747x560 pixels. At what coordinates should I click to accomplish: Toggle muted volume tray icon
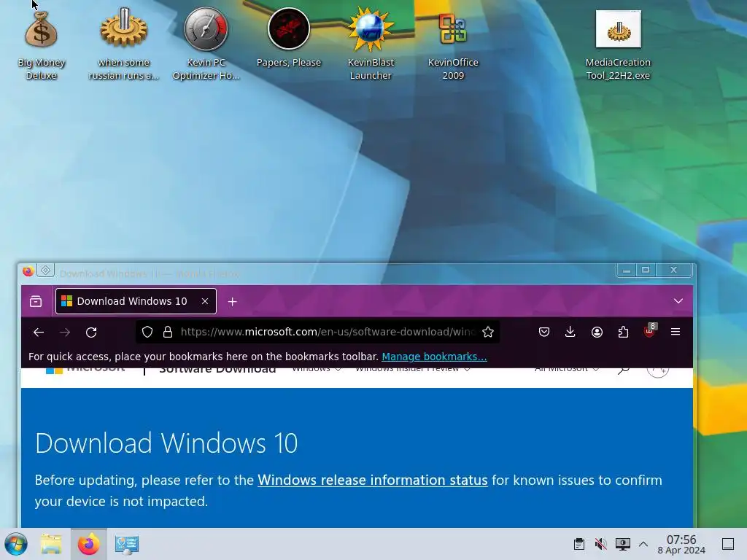click(x=601, y=544)
